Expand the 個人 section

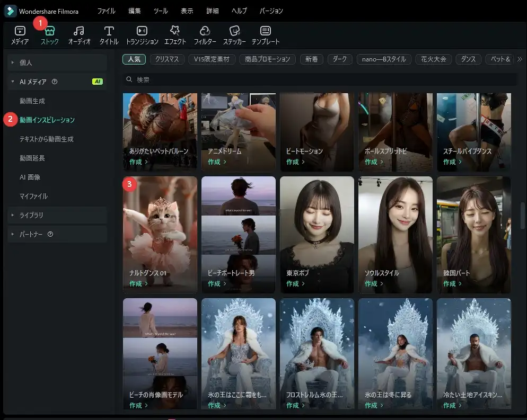tap(12, 62)
